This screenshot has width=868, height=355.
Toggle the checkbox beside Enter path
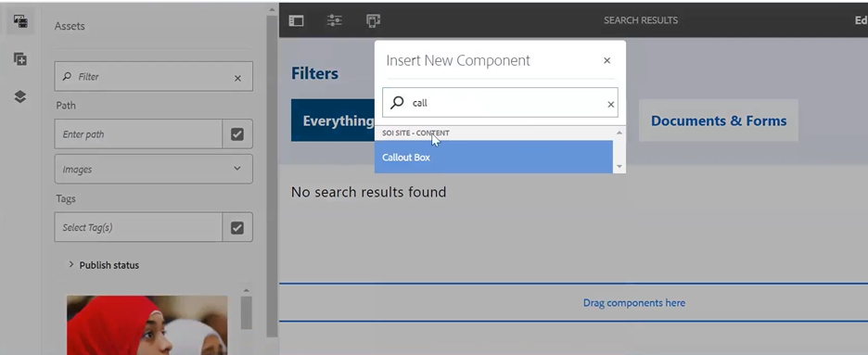[x=237, y=133]
